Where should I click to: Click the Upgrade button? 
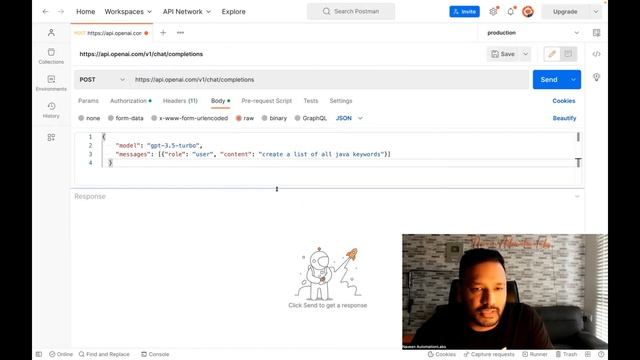point(565,11)
